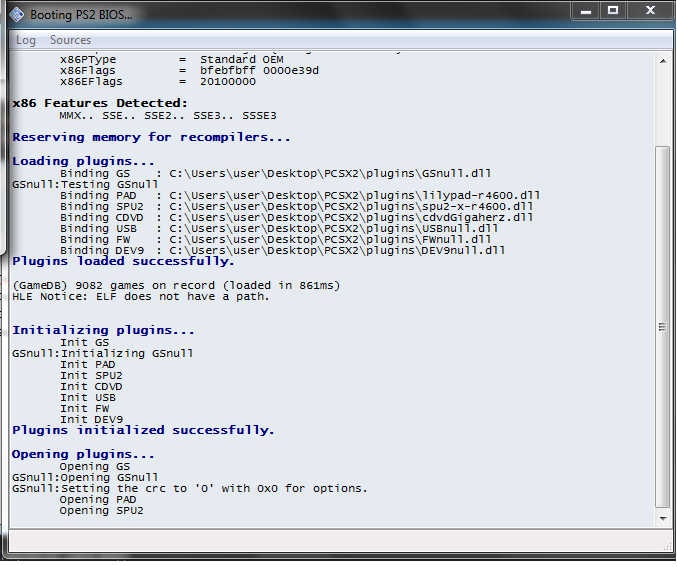Viewport: 677px width, 566px height.
Task: Click 'Opening PAD' line
Action: [98, 500]
